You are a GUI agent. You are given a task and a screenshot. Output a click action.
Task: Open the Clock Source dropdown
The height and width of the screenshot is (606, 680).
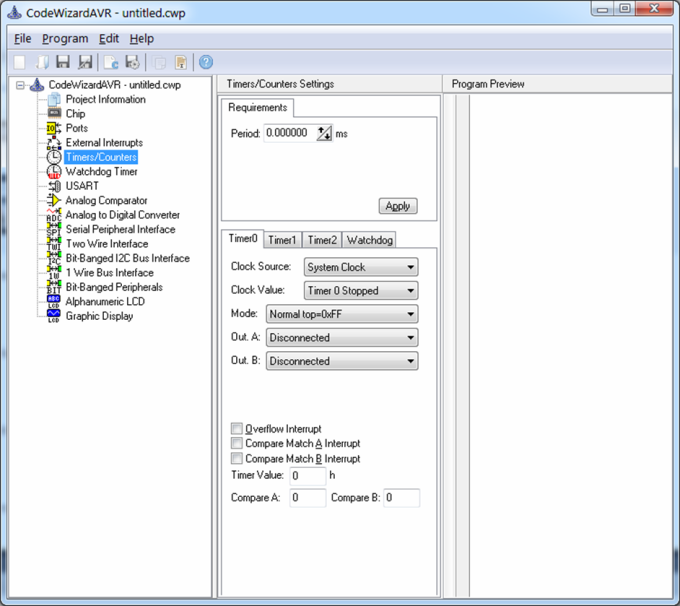pos(361,267)
